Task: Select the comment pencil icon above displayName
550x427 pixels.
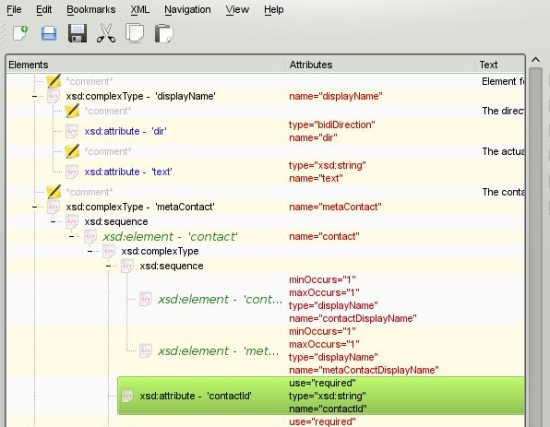Action: point(54,81)
